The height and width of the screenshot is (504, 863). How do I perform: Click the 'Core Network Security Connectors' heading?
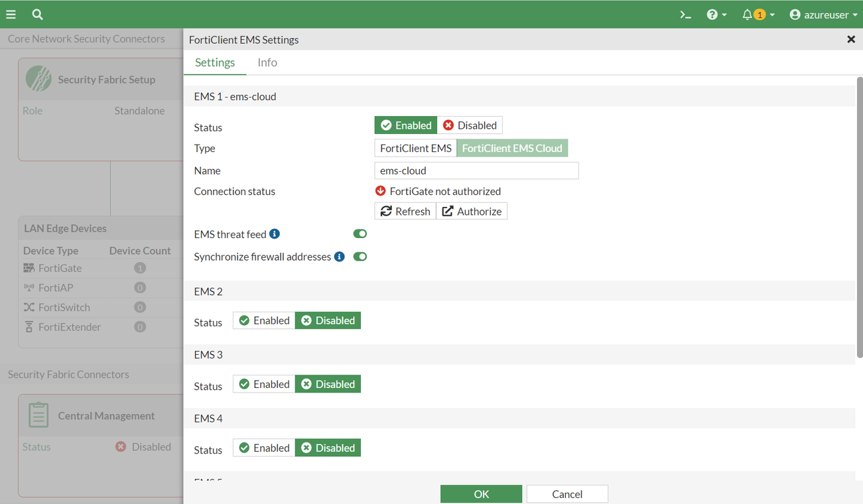coord(86,38)
